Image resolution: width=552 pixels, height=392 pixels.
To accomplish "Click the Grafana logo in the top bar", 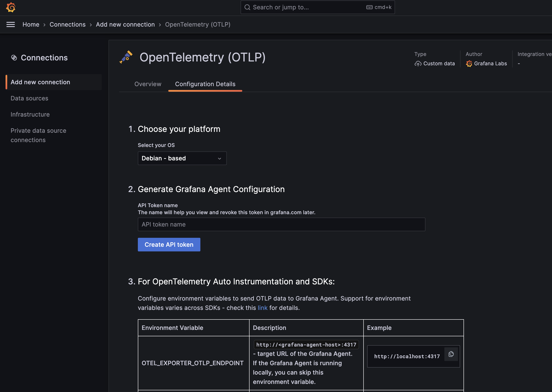I will 11,7.
